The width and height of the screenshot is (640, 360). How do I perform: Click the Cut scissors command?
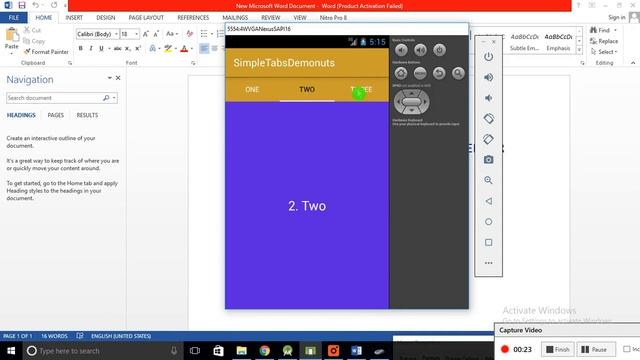click(32, 30)
